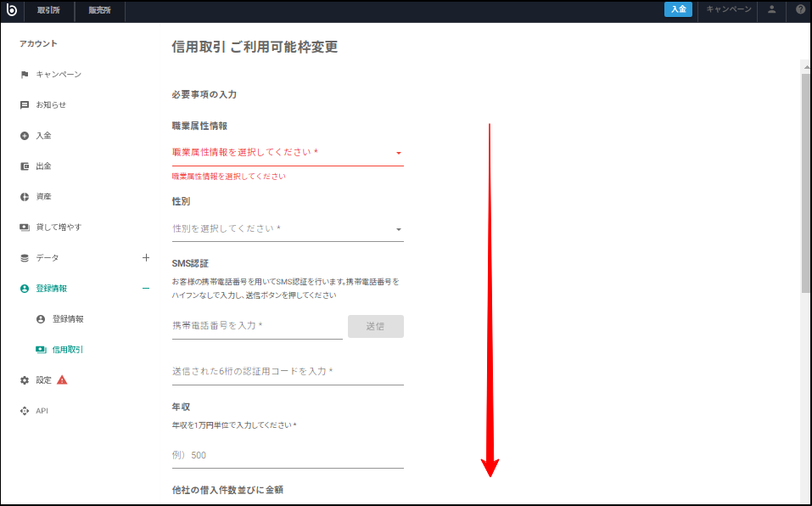
Task: Click the wallet icon beside 出金
Action: [x=25, y=166]
